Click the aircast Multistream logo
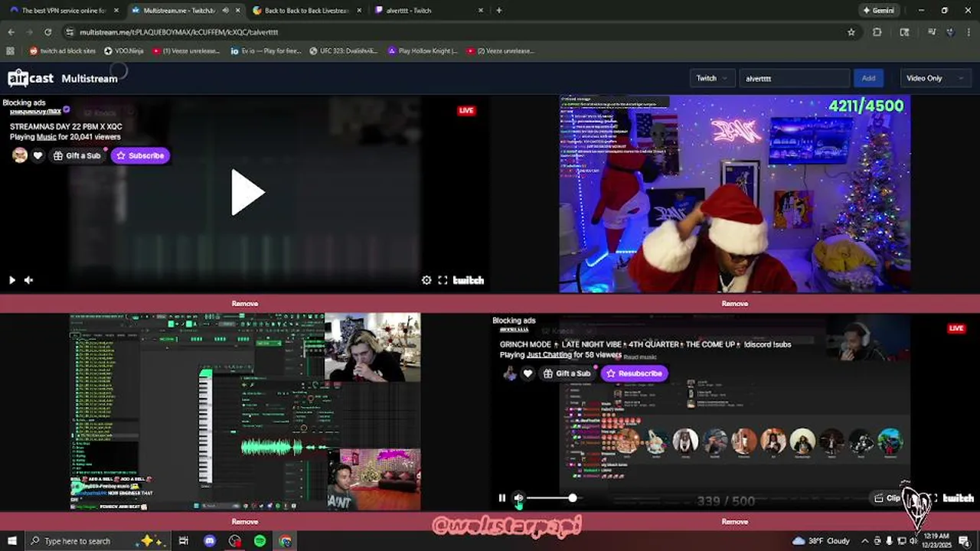980x551 pixels. point(63,78)
